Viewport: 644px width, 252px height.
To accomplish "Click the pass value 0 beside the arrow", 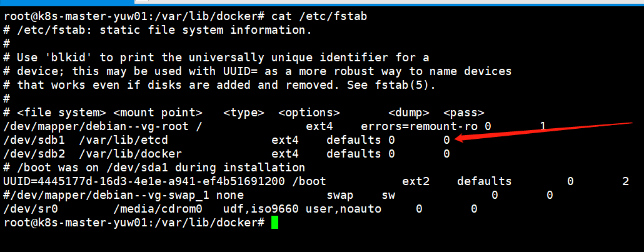I will [x=446, y=140].
